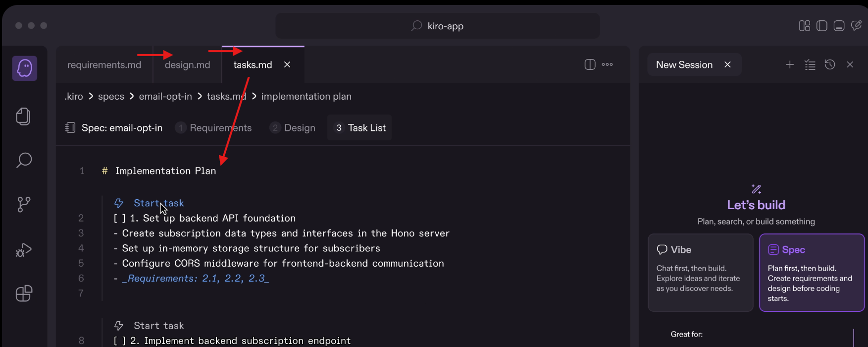Toggle the bottom panel visibility
868x347 pixels.
(839, 25)
